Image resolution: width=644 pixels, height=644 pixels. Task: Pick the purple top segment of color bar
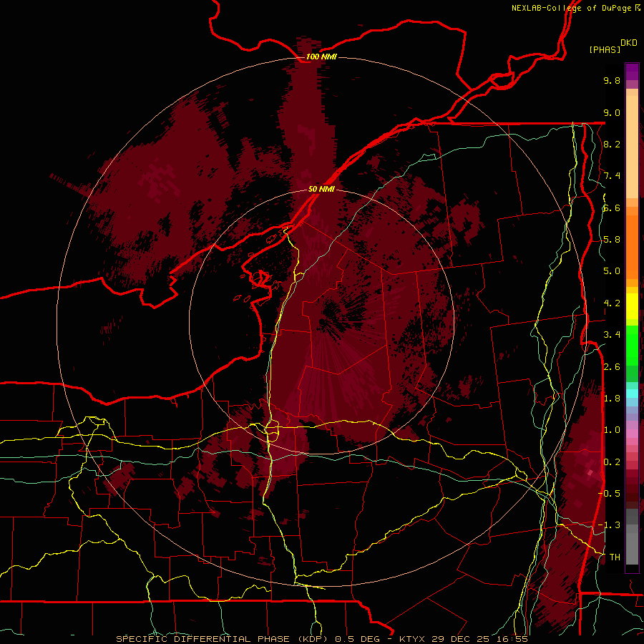pos(632,72)
